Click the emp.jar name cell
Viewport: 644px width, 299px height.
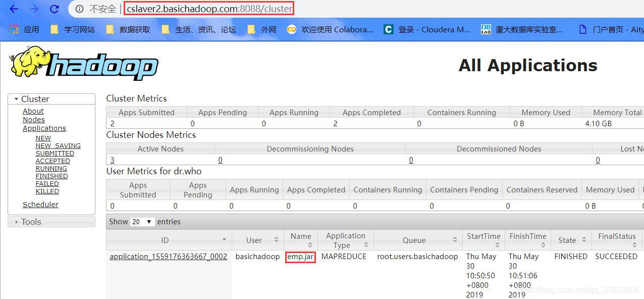click(301, 257)
